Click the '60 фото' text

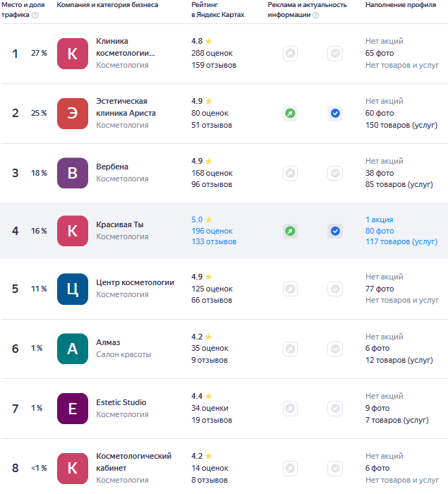coord(380,113)
